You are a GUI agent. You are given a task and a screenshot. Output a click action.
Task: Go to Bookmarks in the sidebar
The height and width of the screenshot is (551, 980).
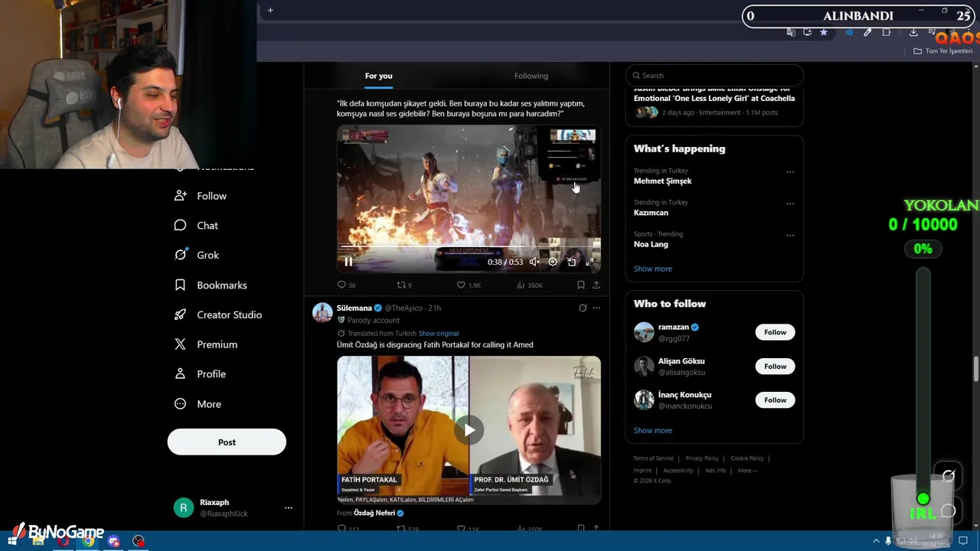click(x=211, y=285)
